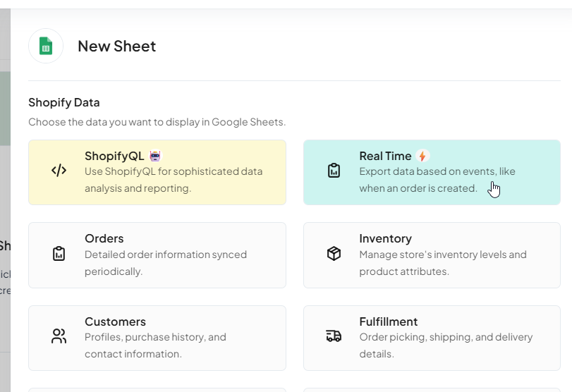Click the Orders clipboard icon

pyautogui.click(x=59, y=253)
